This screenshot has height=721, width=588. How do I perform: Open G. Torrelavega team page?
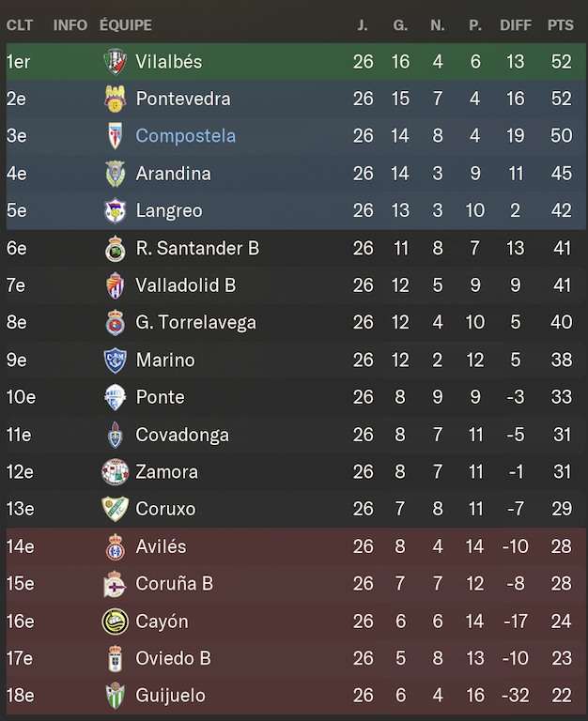tap(195, 322)
